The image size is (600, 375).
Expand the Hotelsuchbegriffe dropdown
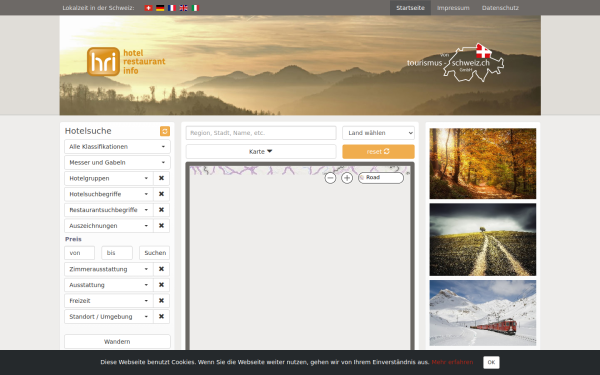tap(109, 194)
